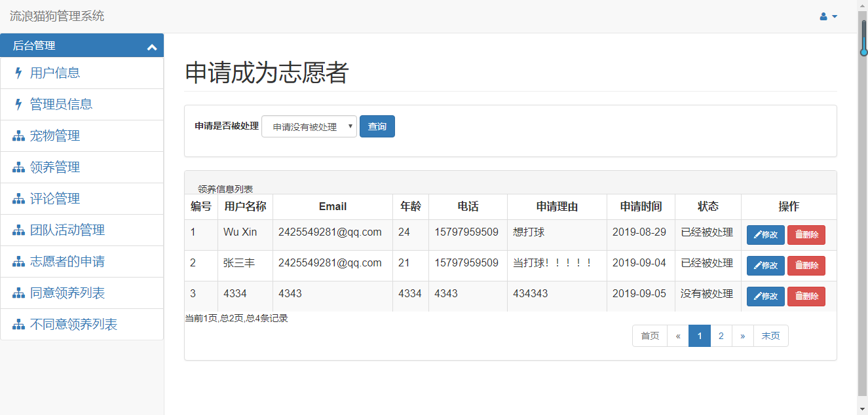The image size is (868, 415).
Task: Click the 管理员信息 lightning icon
Action: pyautogui.click(x=18, y=104)
